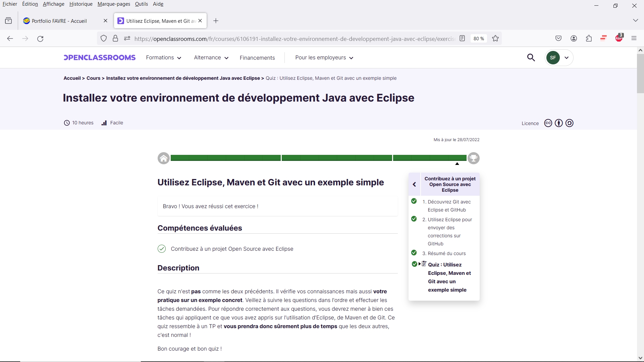Open chapter 2 Utilisez Eclipse pour envoyer corrections
The image size is (644, 362).
[449, 232]
